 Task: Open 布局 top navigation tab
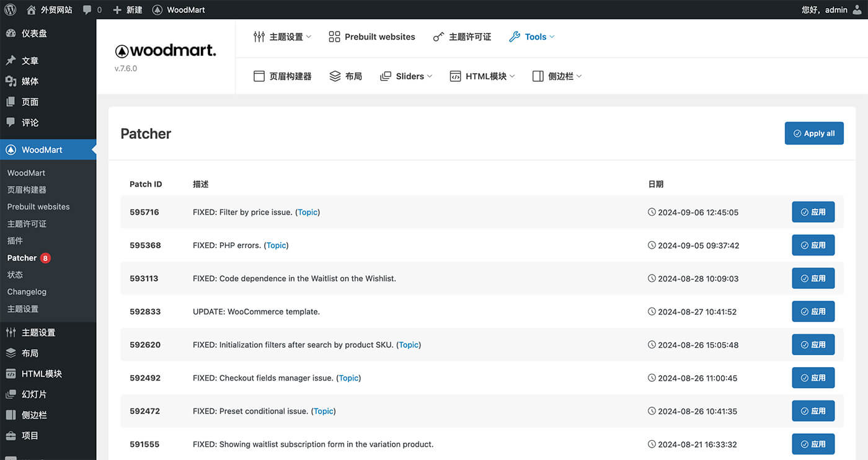point(345,76)
